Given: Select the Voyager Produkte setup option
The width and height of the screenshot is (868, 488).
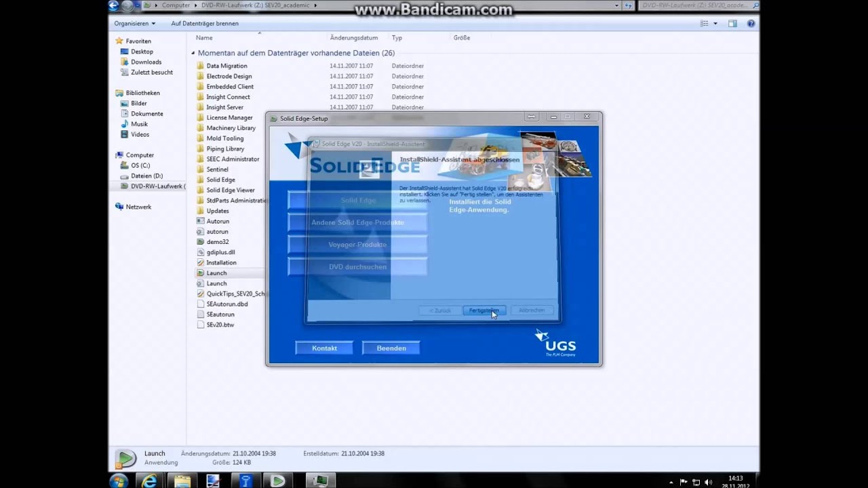Looking at the screenshot, I should click(x=357, y=245).
